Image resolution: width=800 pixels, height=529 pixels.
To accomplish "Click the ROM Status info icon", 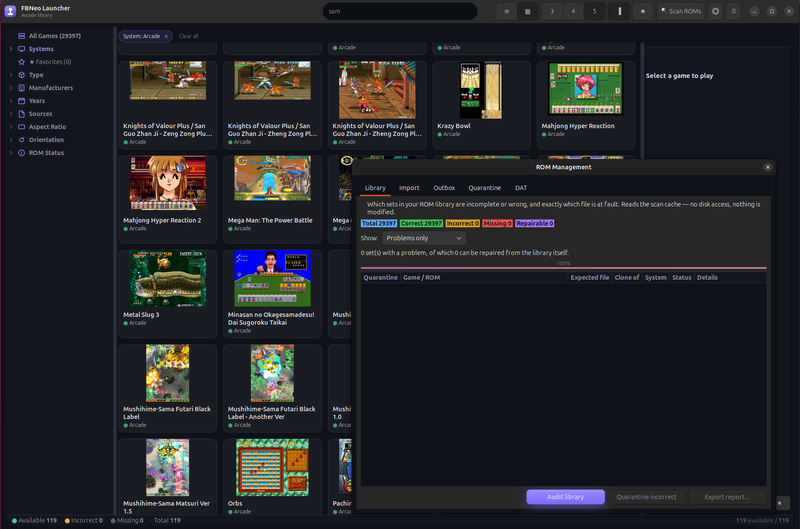I will pyautogui.click(x=21, y=153).
